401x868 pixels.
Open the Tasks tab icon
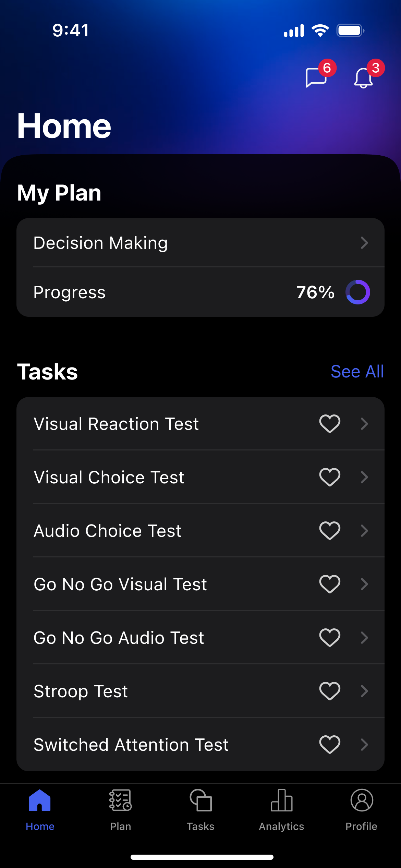pos(201,800)
